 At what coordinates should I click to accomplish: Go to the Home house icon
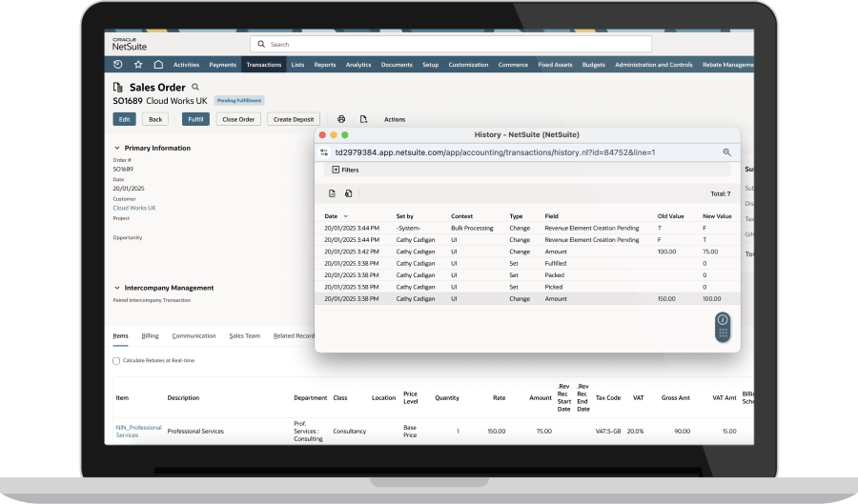point(158,65)
